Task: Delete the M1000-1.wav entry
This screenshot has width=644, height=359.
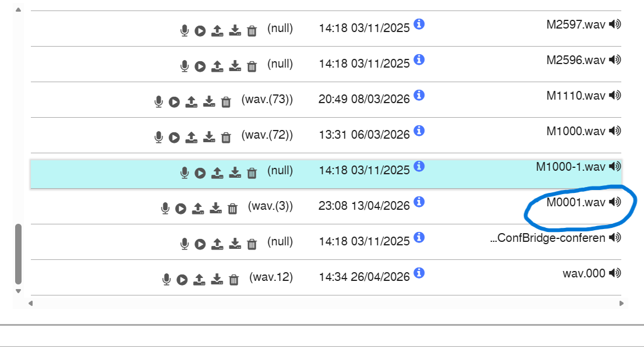Action: tap(252, 173)
